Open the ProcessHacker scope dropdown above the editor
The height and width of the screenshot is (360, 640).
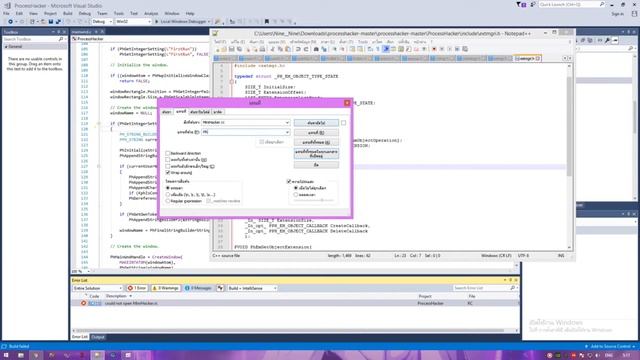coord(139,39)
